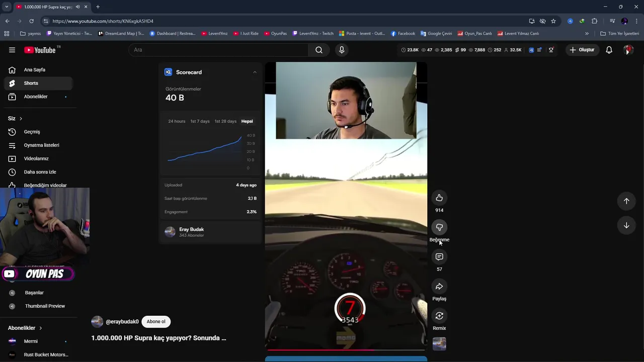Open Abonelikler in sidebar

[39, 97]
